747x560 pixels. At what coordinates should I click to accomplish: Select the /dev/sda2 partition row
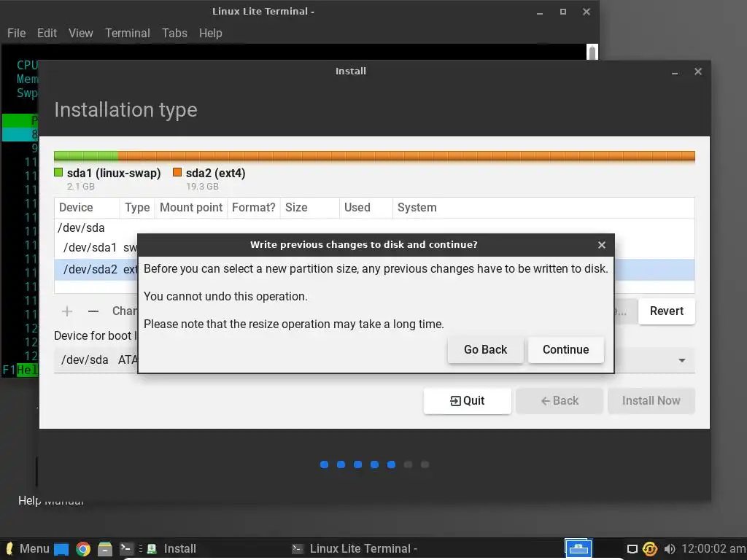point(374,270)
